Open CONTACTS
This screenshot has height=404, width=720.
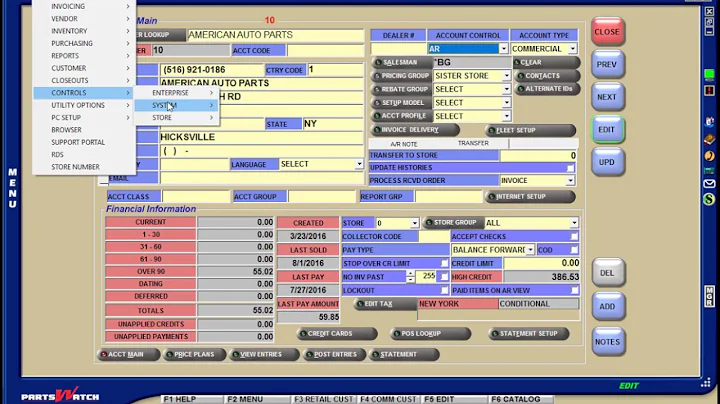tap(546, 76)
